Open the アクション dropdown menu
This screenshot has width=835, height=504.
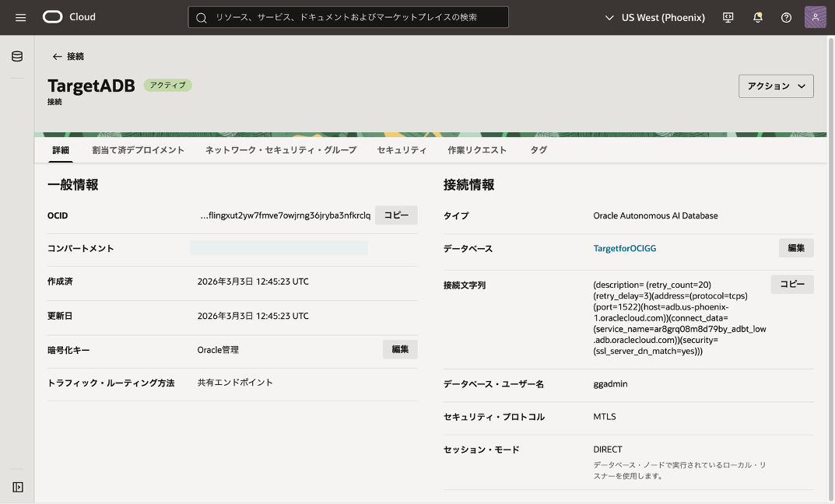pyautogui.click(x=776, y=86)
